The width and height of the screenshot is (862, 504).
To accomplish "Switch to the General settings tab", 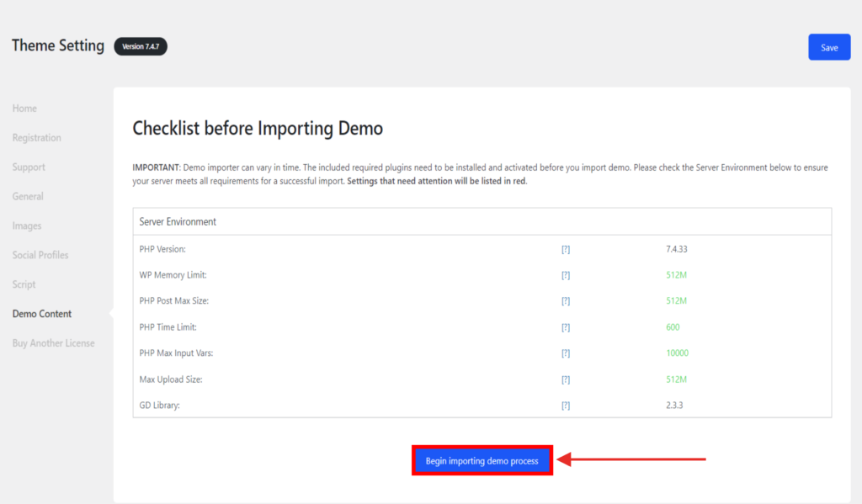I will tap(28, 197).
